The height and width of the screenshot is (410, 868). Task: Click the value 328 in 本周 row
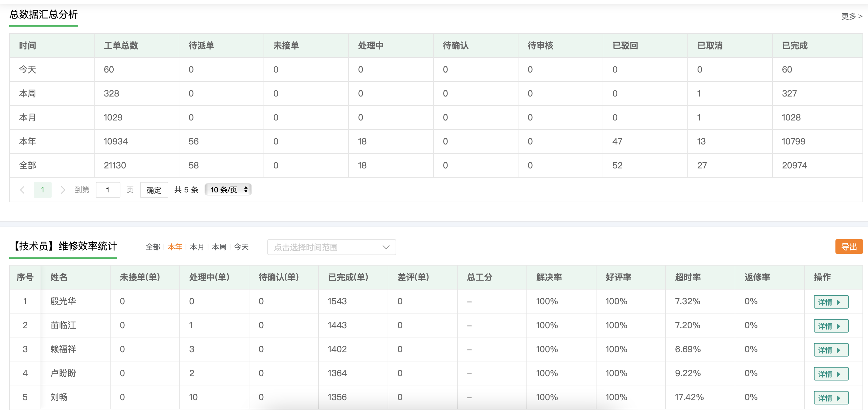point(111,93)
